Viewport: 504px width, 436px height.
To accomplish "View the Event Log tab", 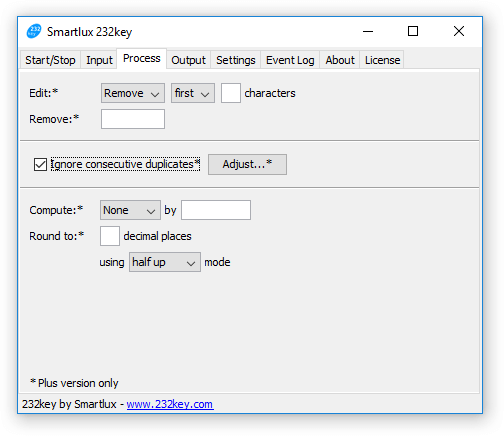I will tap(290, 60).
